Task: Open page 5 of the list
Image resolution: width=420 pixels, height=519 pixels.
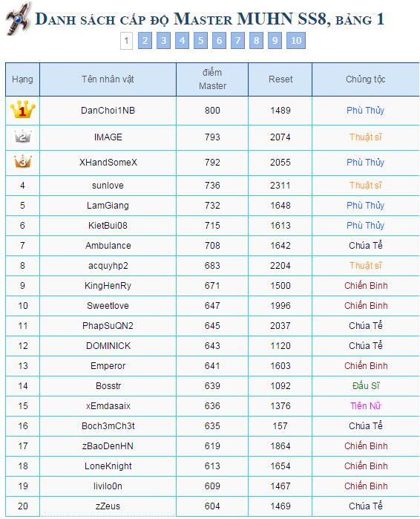Action: [x=200, y=40]
